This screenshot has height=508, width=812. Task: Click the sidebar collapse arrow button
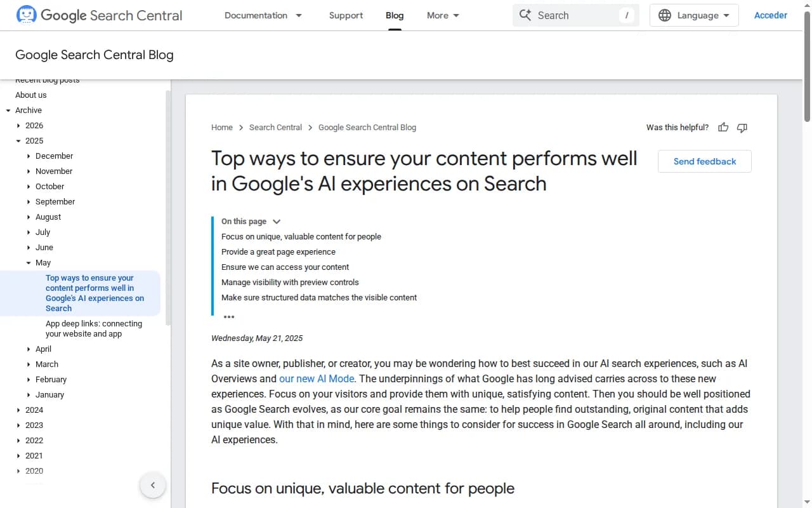point(153,485)
